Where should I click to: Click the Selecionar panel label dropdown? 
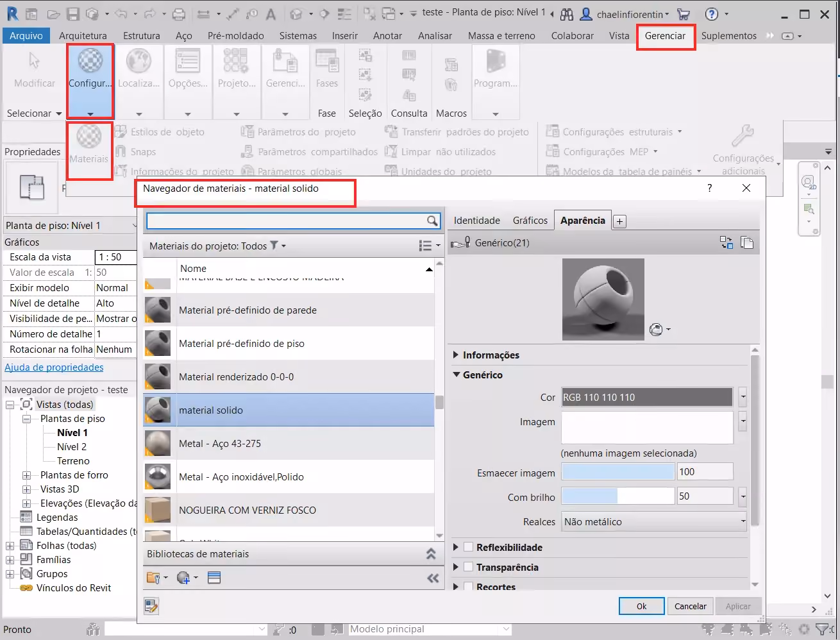click(x=34, y=114)
